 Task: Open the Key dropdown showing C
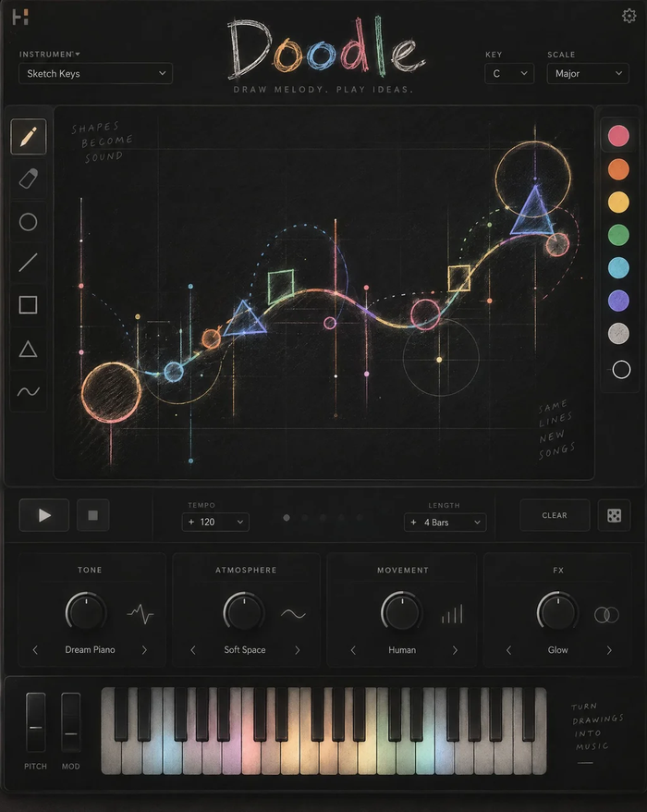pyautogui.click(x=509, y=74)
